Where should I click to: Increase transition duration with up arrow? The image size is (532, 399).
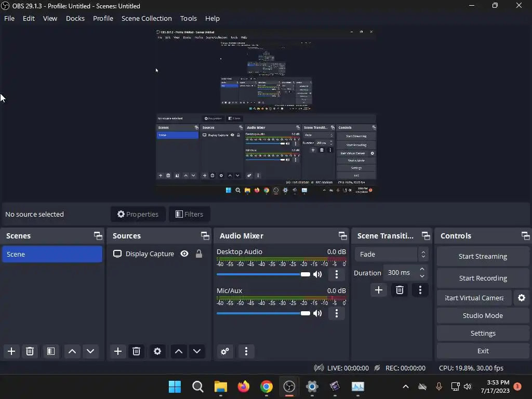[422, 269]
